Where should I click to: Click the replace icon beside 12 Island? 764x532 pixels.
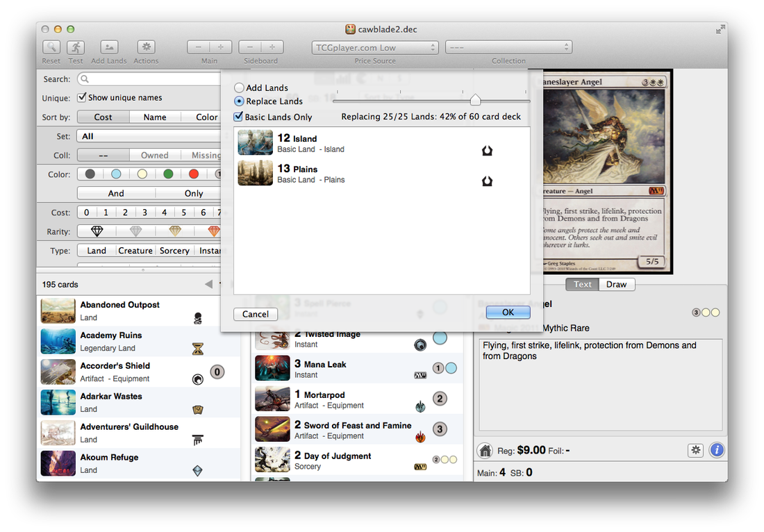[x=488, y=150]
